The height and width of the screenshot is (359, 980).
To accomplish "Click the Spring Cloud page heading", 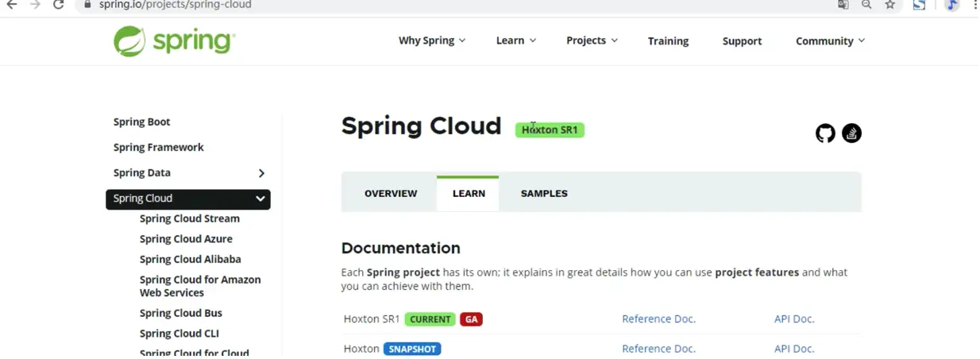I will click(421, 126).
